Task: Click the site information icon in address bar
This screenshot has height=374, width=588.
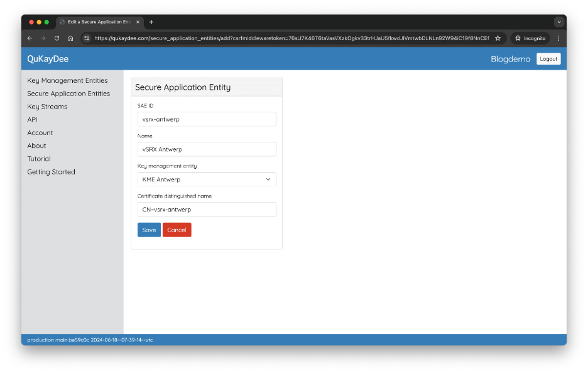Action: 87,38
